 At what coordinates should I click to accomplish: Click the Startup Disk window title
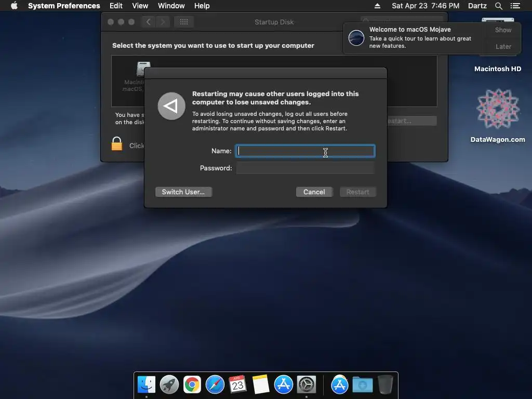click(274, 22)
